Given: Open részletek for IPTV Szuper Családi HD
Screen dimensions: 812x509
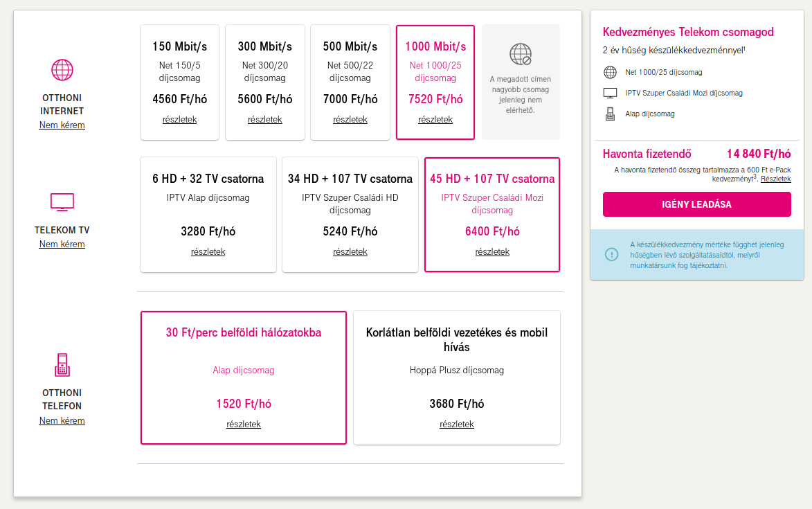Looking at the screenshot, I should tap(350, 251).
